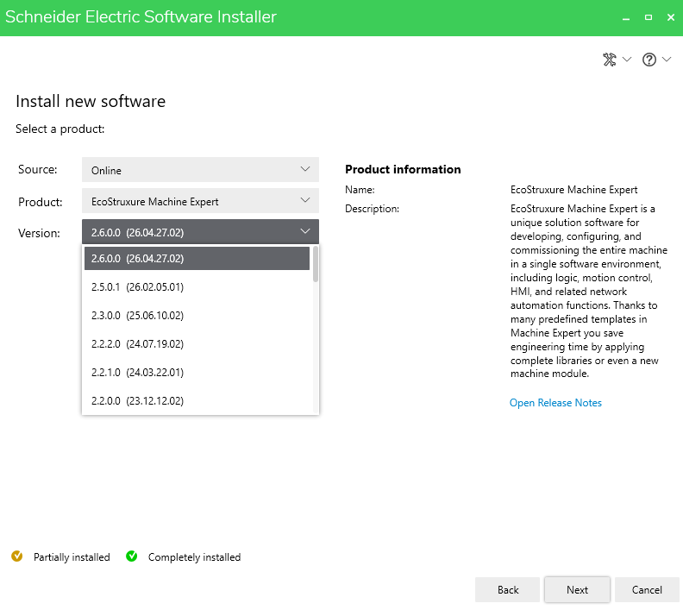Minimize the installer window
Image resolution: width=683 pixels, height=616 pixels.
click(x=626, y=18)
